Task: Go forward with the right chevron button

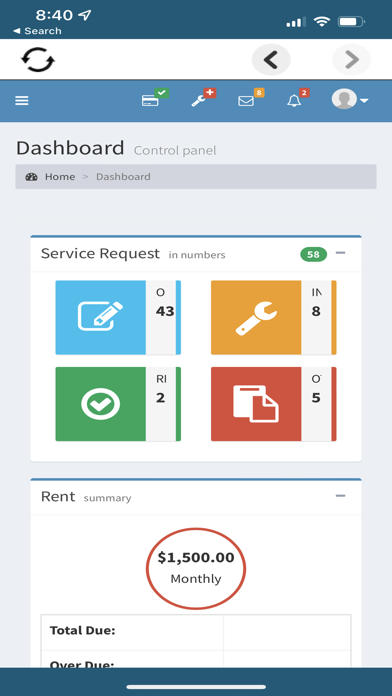Action: click(352, 59)
